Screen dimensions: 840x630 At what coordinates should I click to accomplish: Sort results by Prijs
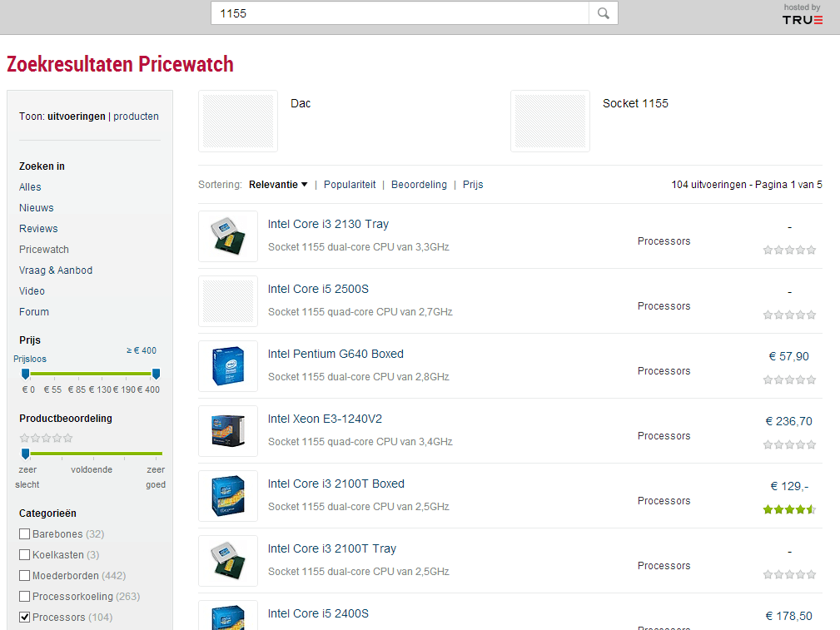(473, 184)
